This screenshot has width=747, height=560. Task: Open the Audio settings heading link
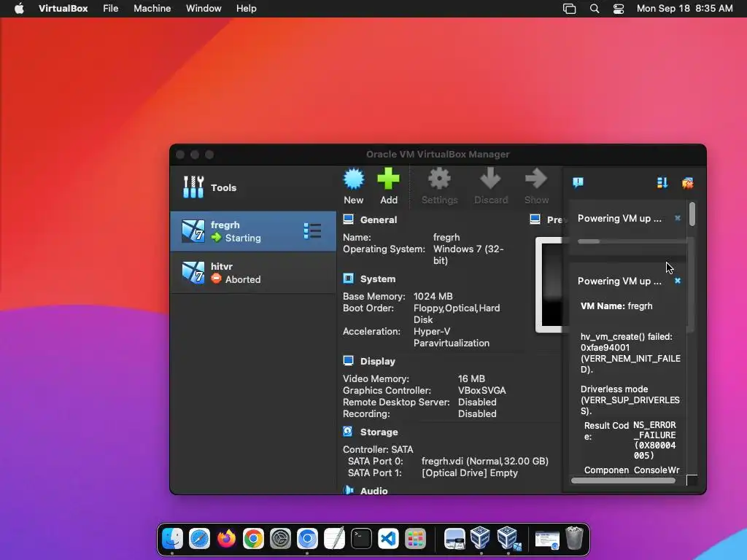click(x=374, y=491)
